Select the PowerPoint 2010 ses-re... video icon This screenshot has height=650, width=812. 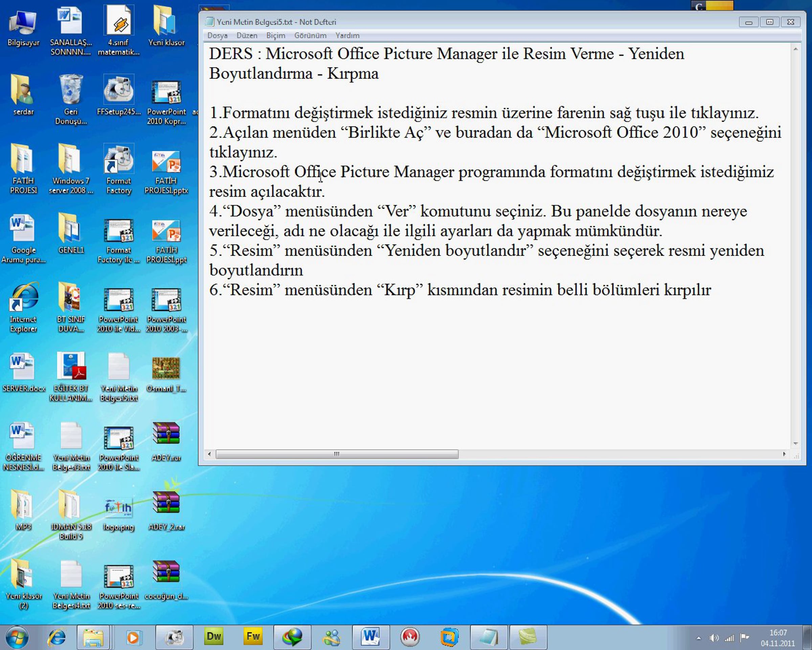point(119,587)
